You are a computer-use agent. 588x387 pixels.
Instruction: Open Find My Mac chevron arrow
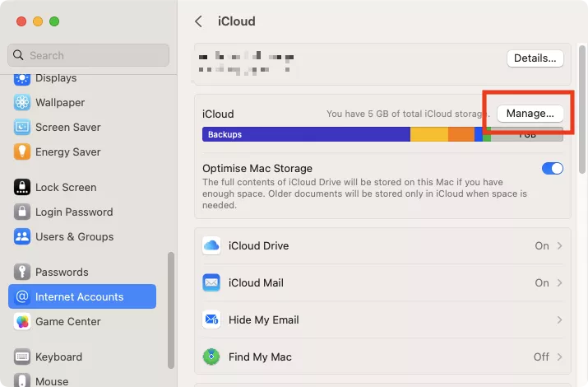click(560, 357)
